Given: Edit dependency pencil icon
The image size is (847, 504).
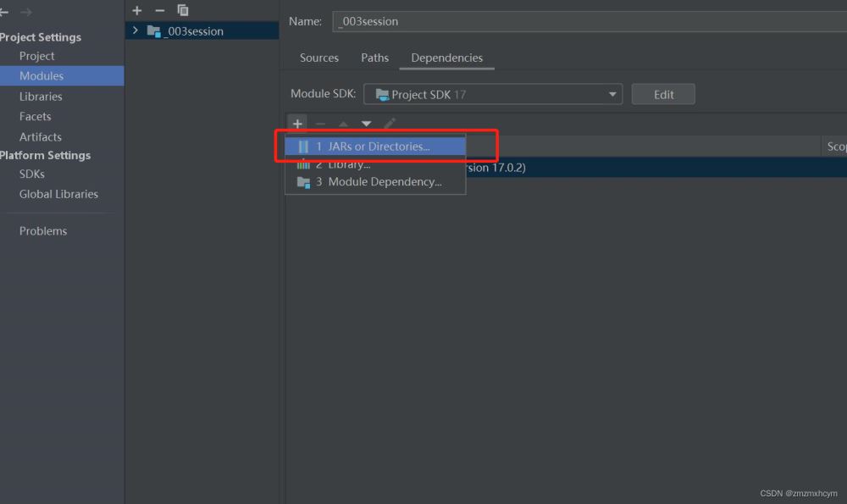Looking at the screenshot, I should click(390, 124).
